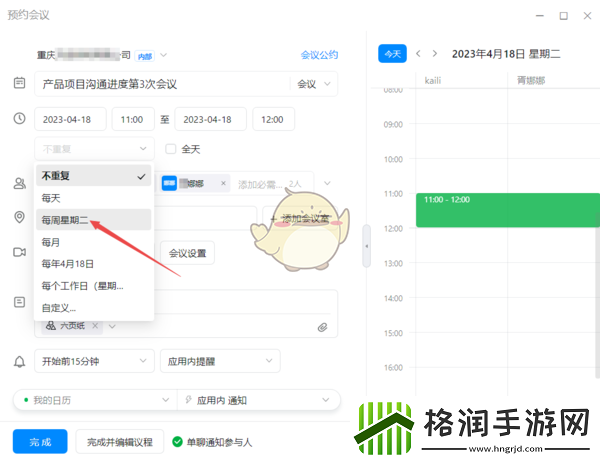Remove participant 娜娜 with the x
The width and height of the screenshot is (600, 460).
click(223, 183)
